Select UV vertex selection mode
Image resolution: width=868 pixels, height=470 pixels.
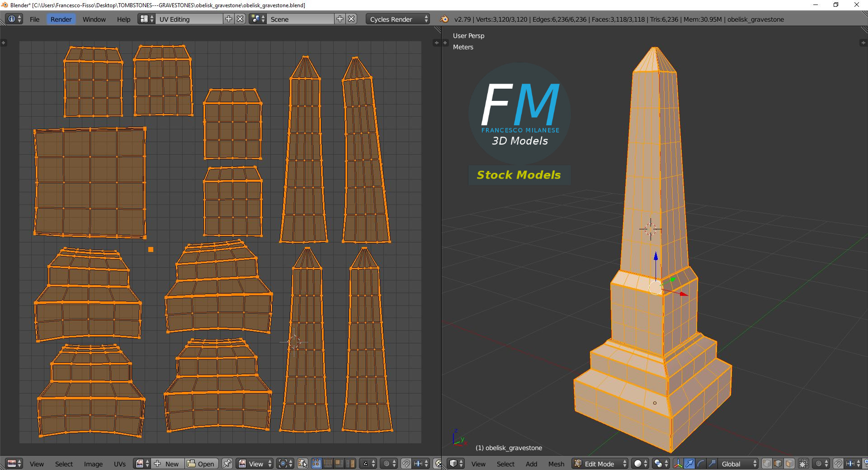[316, 464]
